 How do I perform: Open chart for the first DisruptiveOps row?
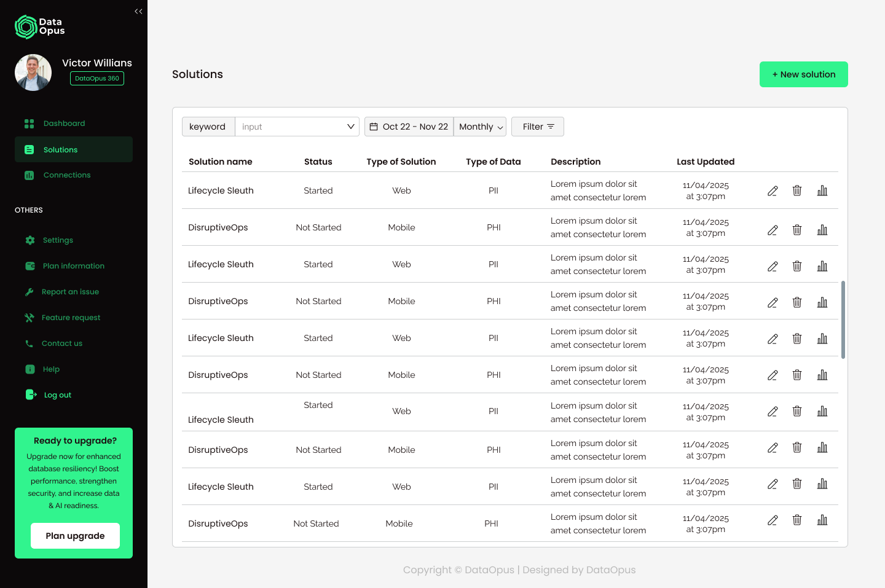coord(822,230)
